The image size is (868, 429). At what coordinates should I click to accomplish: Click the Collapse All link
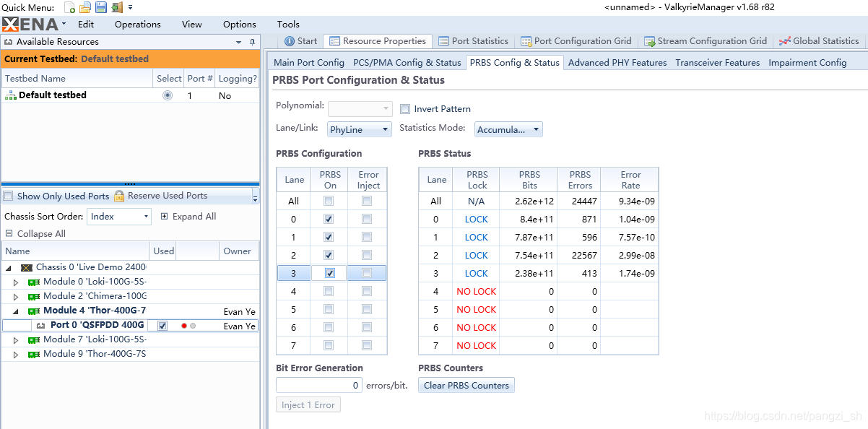[x=41, y=233]
